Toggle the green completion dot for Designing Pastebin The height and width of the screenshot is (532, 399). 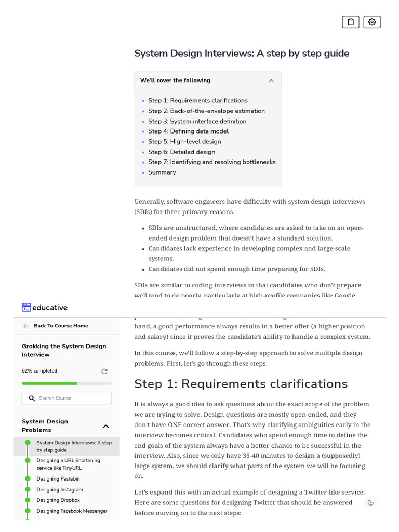pos(28,479)
